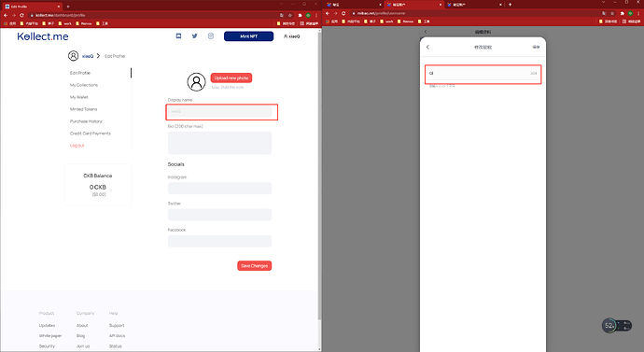The image size is (644, 352).
Task: Click the Kollect.me logo
Action: coord(43,36)
